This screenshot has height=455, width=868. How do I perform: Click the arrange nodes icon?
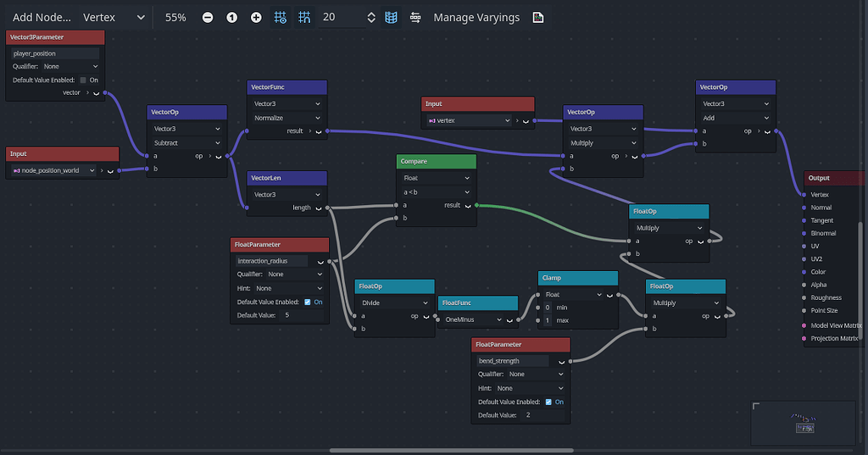[415, 18]
